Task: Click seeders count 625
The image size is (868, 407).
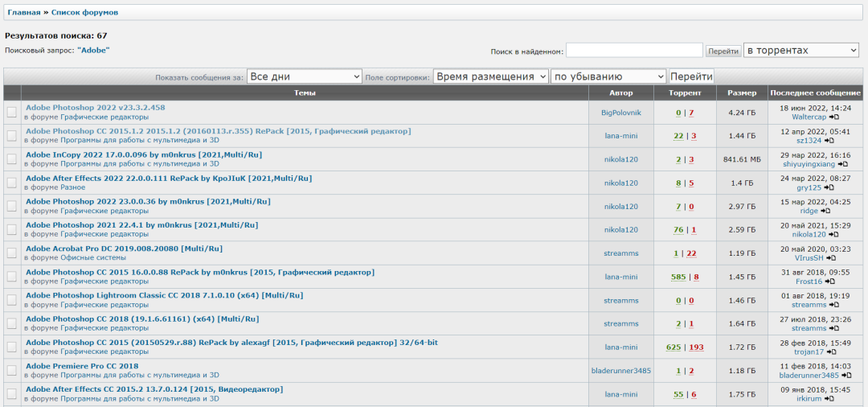Action: [674, 347]
